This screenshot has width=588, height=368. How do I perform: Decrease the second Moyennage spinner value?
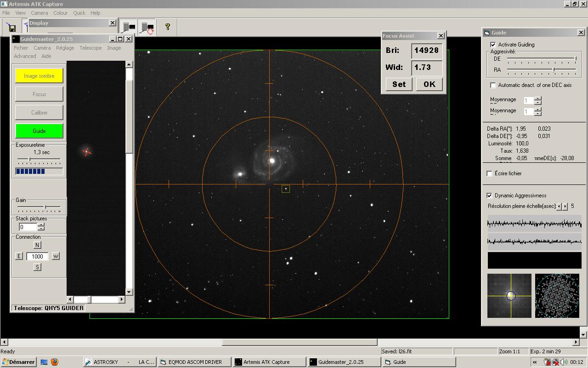(538, 113)
